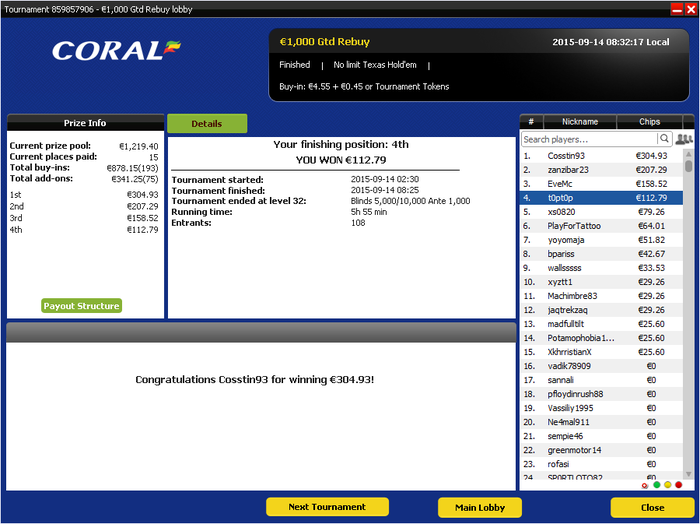Focus the Search players field
Image resolution: width=700 pixels, height=524 pixels.
point(589,139)
